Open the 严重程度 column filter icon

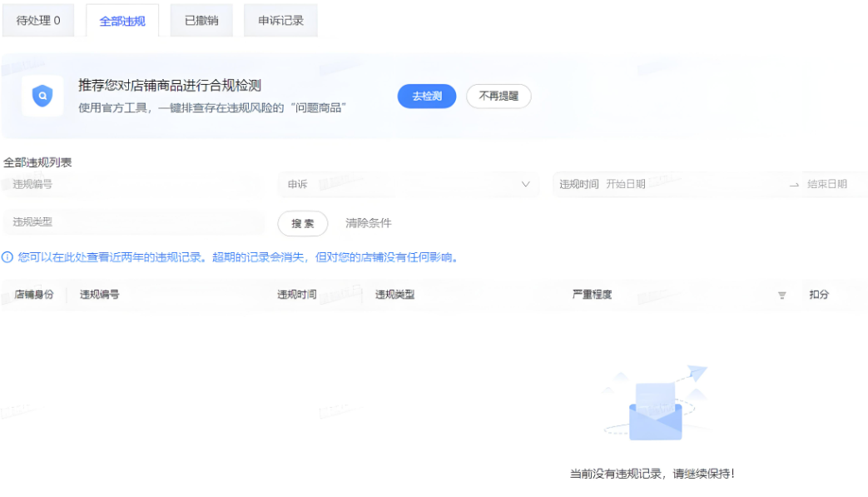[781, 296]
